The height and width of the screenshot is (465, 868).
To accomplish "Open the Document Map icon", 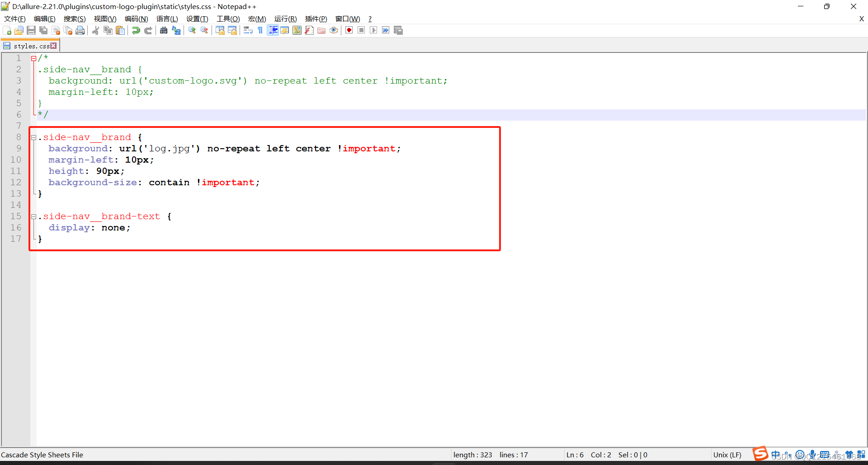I will click(297, 30).
